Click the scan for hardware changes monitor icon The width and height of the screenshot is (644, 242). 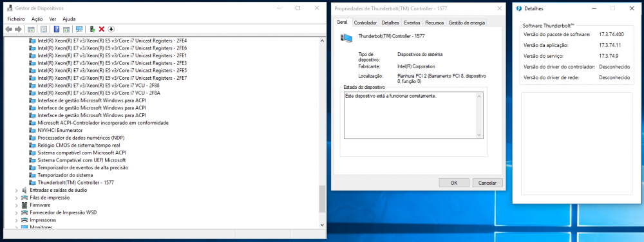[79, 29]
